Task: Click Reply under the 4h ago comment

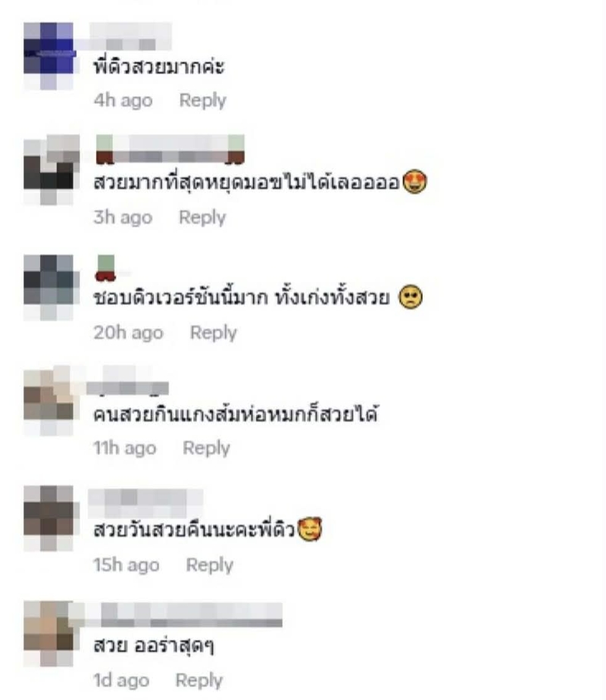Action: (202, 101)
